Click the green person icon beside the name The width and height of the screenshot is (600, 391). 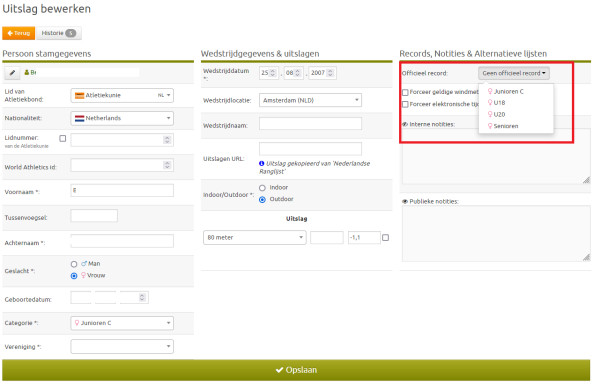pos(27,72)
